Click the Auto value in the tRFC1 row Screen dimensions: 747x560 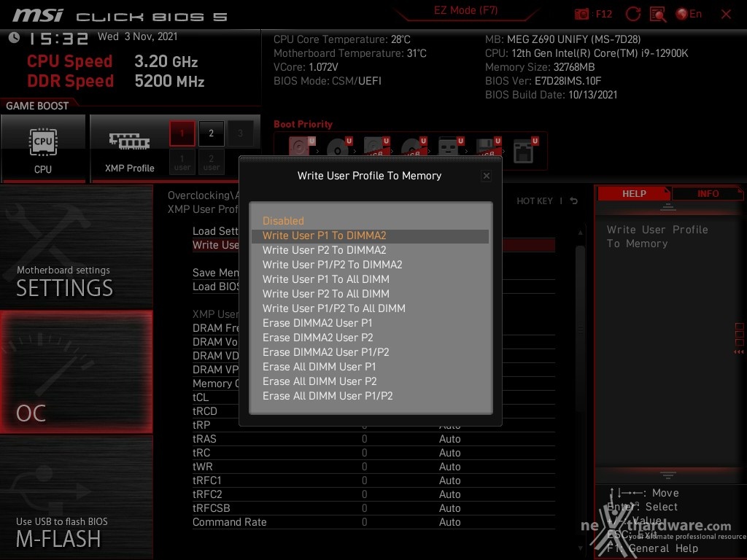(449, 481)
